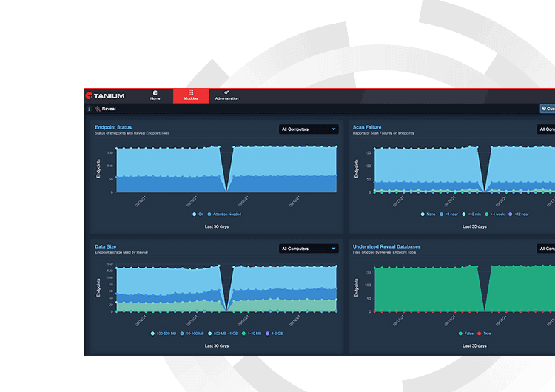Click the green Undersized Reveal Databases chart area
555x392 pixels.
coord(425,290)
